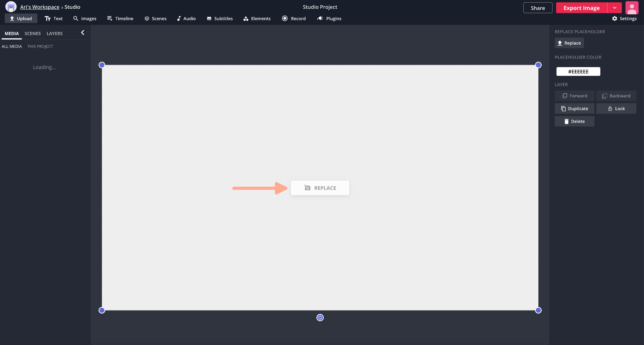
Task: Open the Timeline view
Action: coord(120,18)
